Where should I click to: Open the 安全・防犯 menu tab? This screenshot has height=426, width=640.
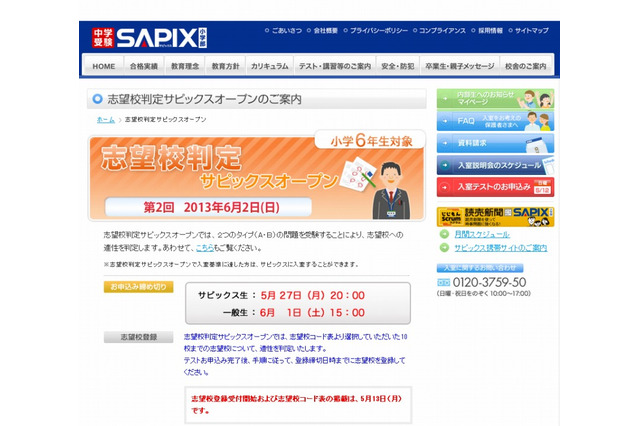tap(398, 66)
